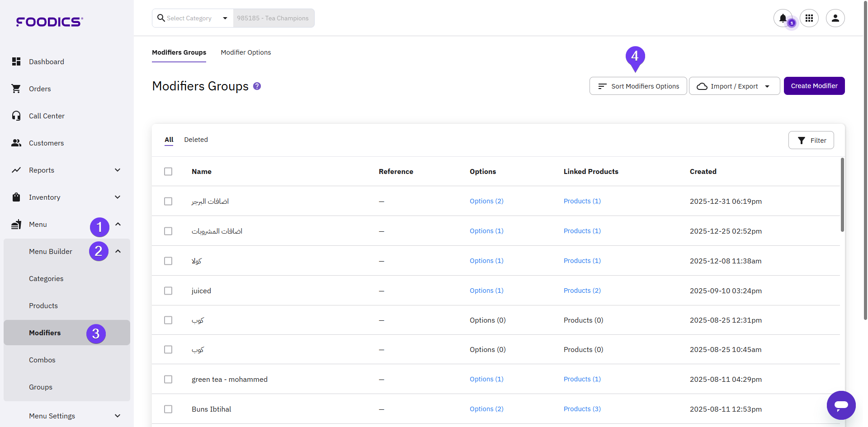Open the Import / Export dropdown
This screenshot has height=427, width=868.
[734, 86]
